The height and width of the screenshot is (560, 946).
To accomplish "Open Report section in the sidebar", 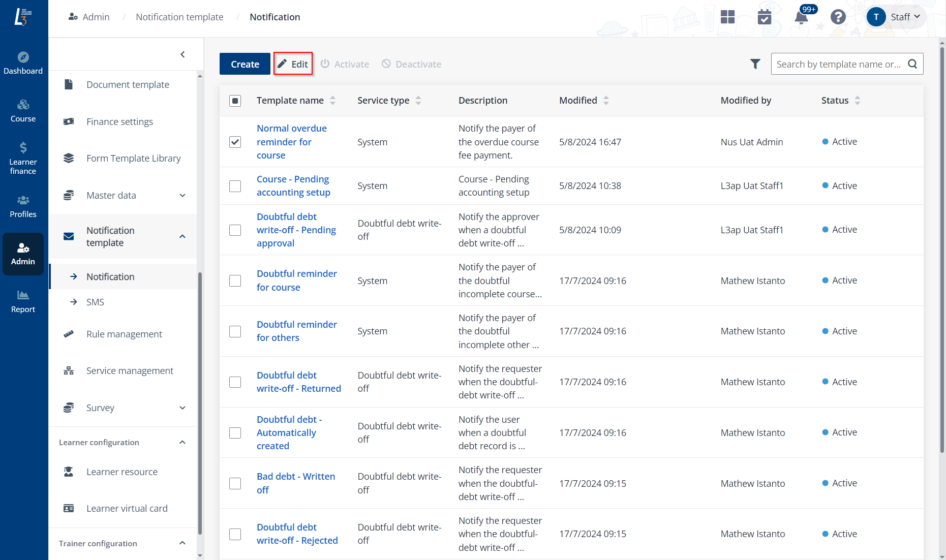I will click(x=23, y=301).
